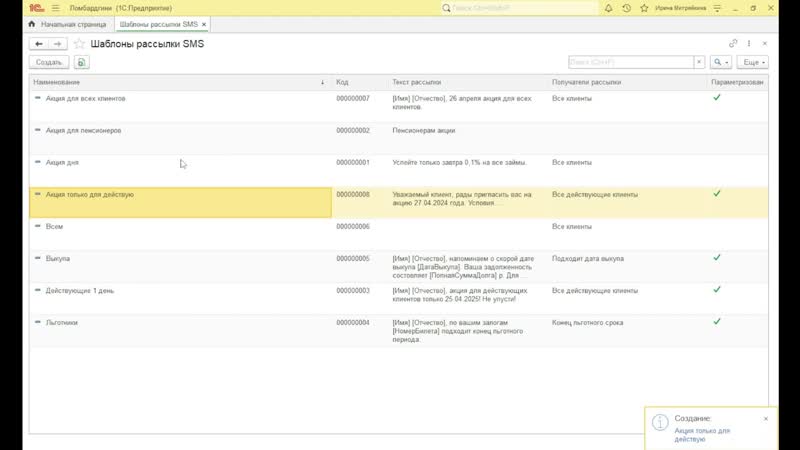Image resolution: width=800 pixels, height=450 pixels.
Task: Click the forward navigation arrow
Action: pyautogui.click(x=58, y=44)
